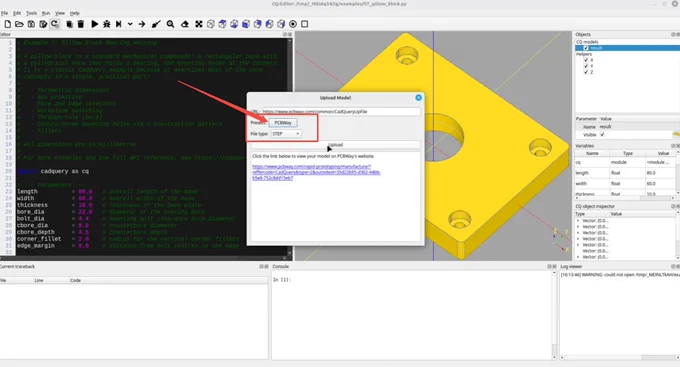
Task: Click the Variables table horizontal scrollbar
Action: pyautogui.click(x=624, y=198)
